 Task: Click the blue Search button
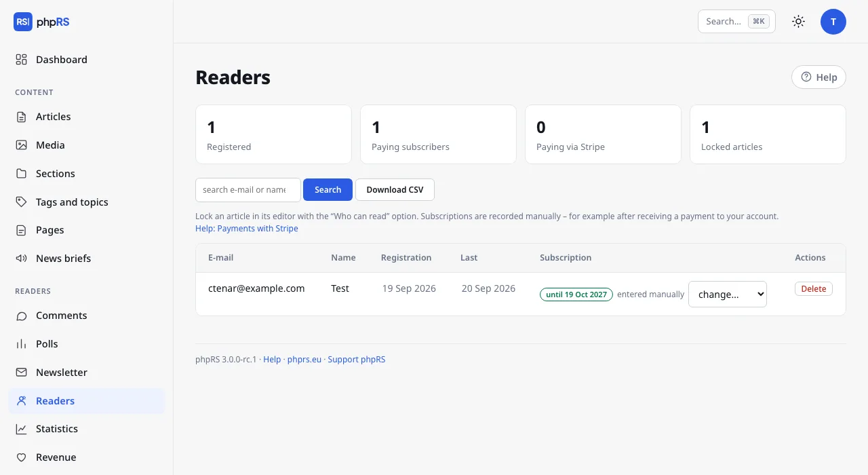click(328, 190)
